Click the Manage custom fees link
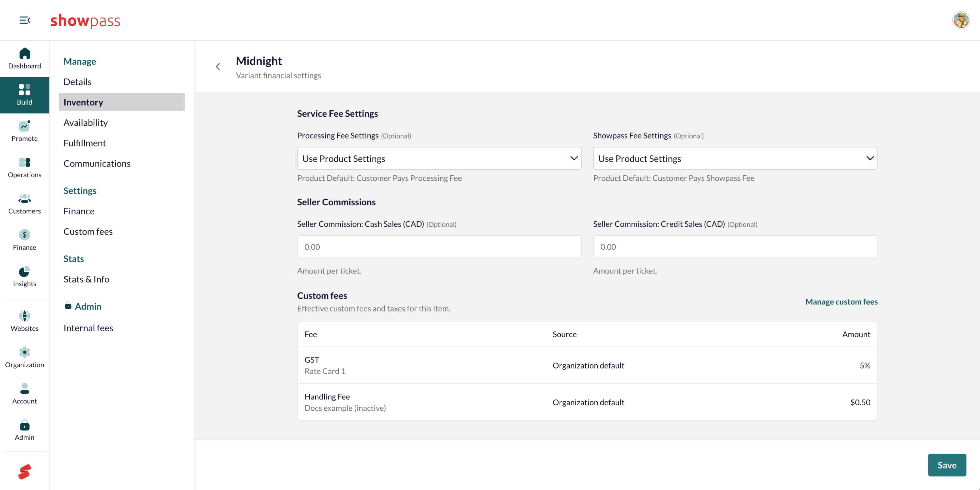Viewport: 980px width, 490px height. pos(842,302)
